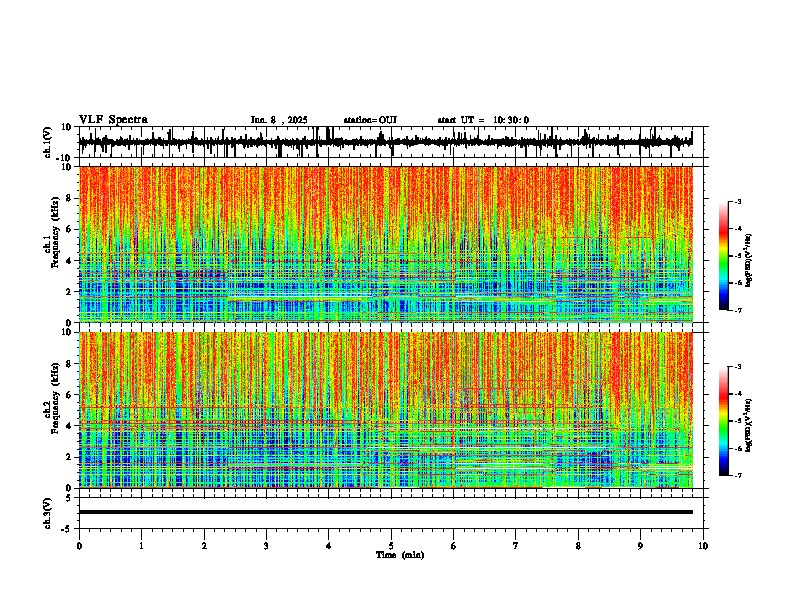Click the "-7" label on ch.1 color scale
This screenshot has height=612, width=792.
point(737,310)
